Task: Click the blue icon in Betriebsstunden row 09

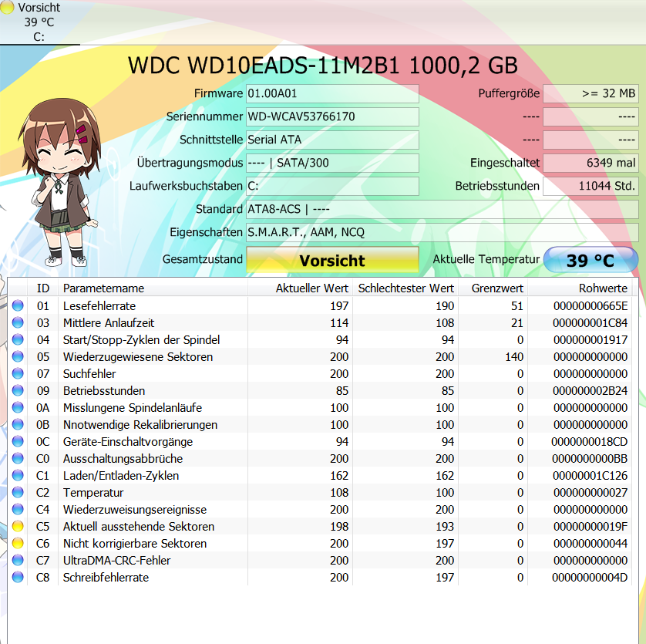Action: coord(18,390)
